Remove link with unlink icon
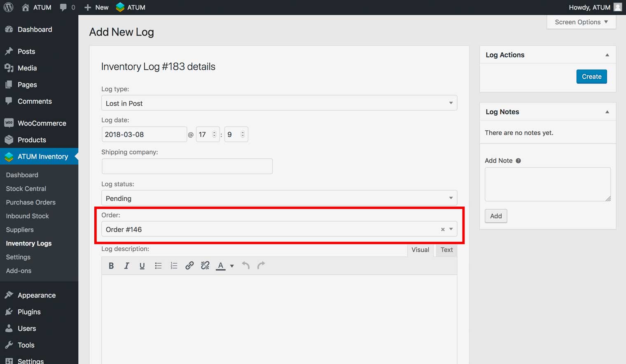The image size is (626, 364). (x=205, y=266)
